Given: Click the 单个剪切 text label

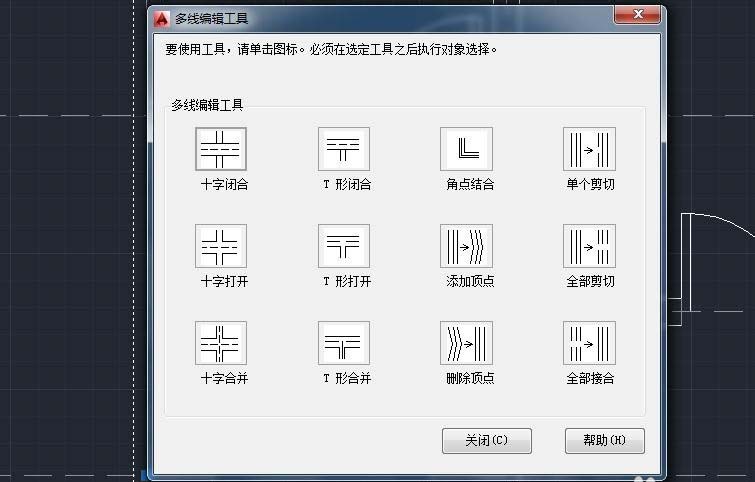Looking at the screenshot, I should pos(590,184).
